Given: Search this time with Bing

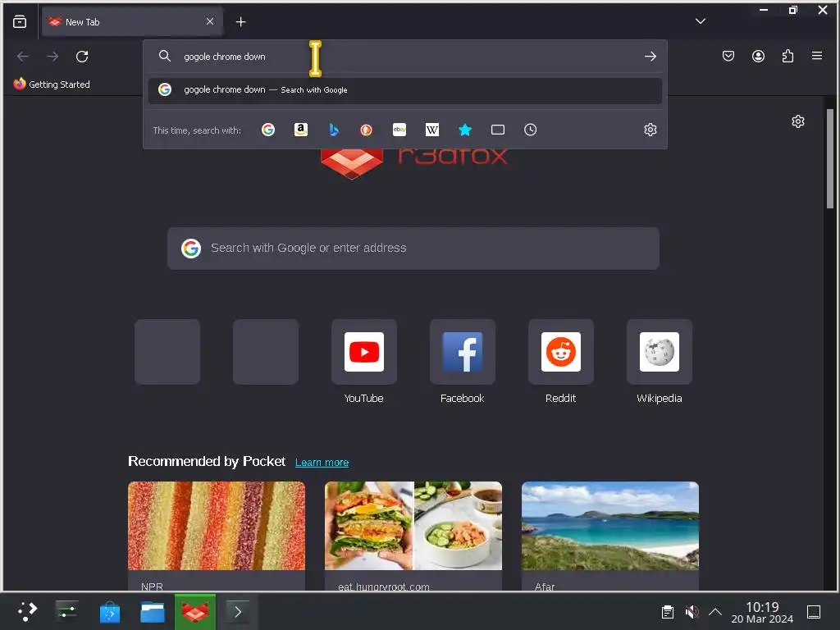Looking at the screenshot, I should coord(334,130).
